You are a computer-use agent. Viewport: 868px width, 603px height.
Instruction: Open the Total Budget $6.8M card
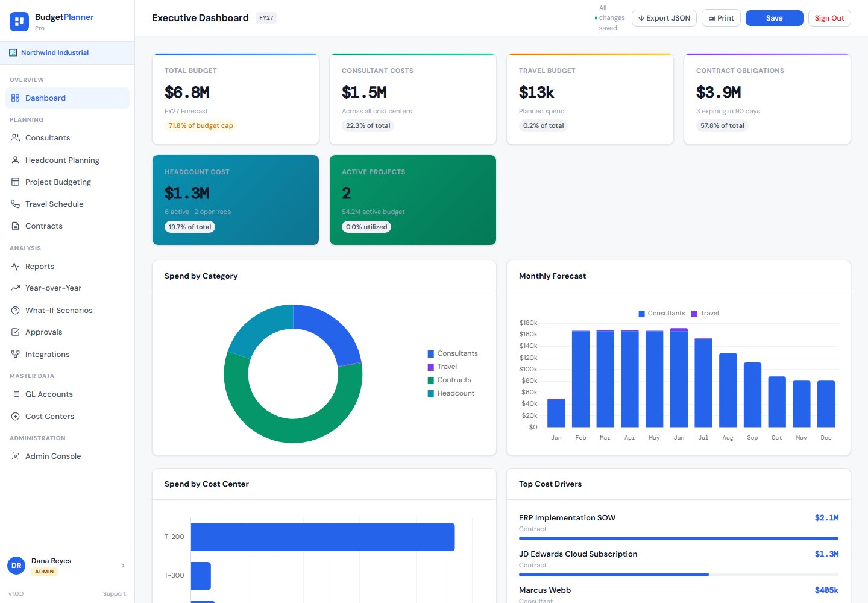point(236,99)
